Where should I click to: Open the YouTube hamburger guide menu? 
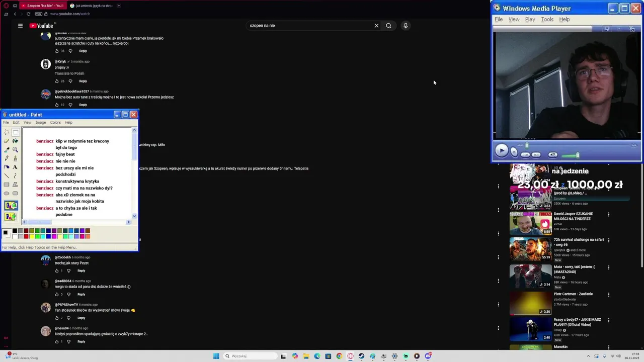tap(20, 26)
